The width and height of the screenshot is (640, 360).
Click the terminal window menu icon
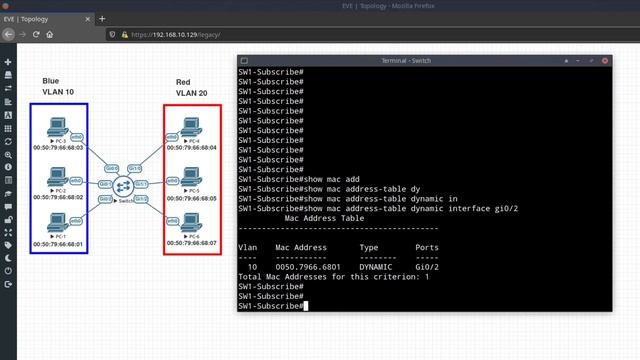[x=244, y=60]
